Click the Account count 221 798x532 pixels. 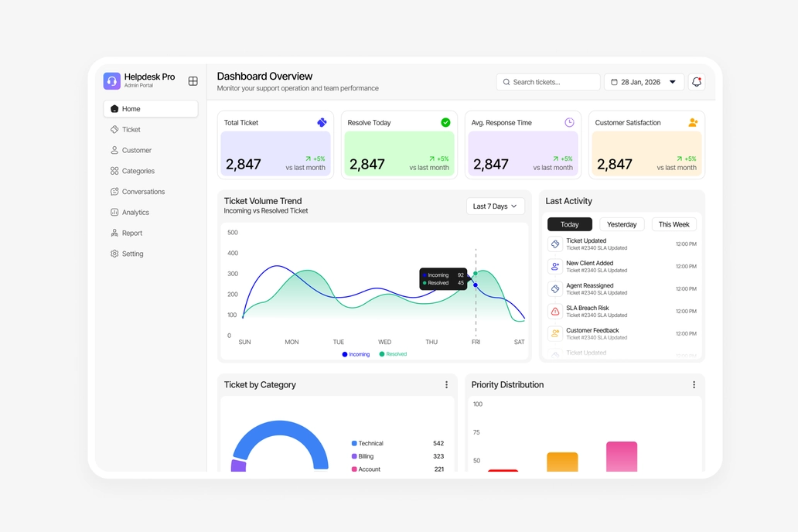(x=438, y=469)
